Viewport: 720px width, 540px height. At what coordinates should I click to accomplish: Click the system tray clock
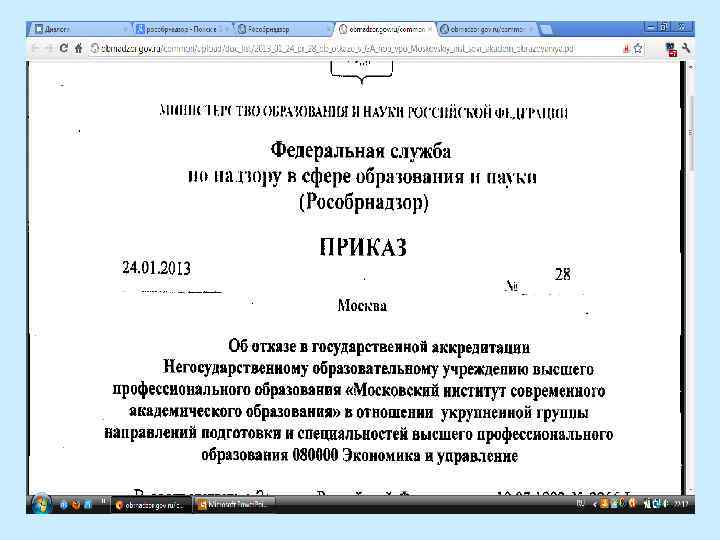pyautogui.click(x=681, y=505)
